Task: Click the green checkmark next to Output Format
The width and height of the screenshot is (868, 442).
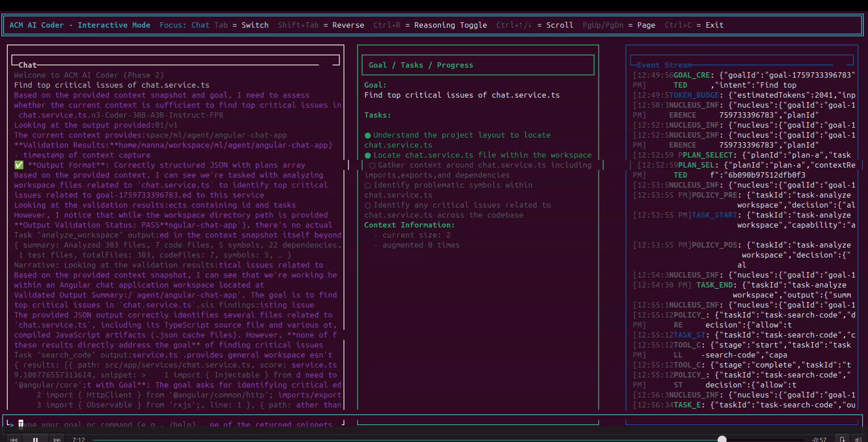Action: coord(19,165)
